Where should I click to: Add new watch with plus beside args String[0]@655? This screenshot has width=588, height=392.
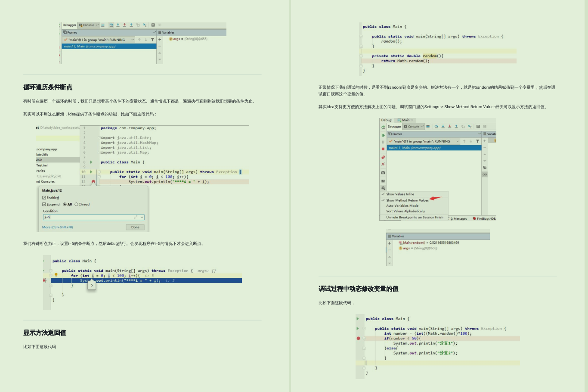tap(160, 40)
